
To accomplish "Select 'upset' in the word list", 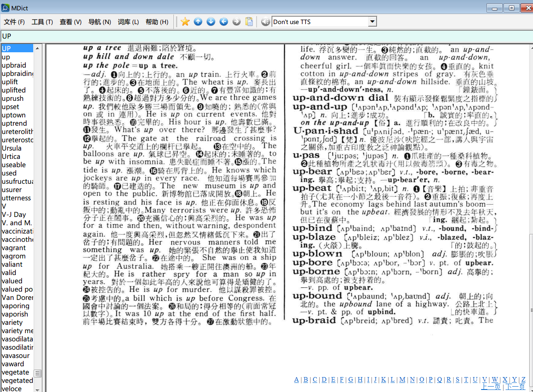I will (10, 107).
